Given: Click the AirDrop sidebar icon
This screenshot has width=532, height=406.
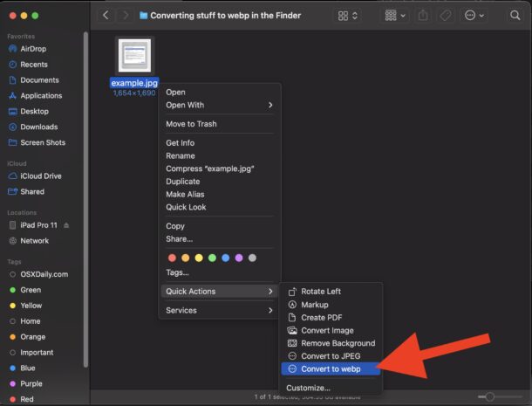Looking at the screenshot, I should pyautogui.click(x=13, y=49).
